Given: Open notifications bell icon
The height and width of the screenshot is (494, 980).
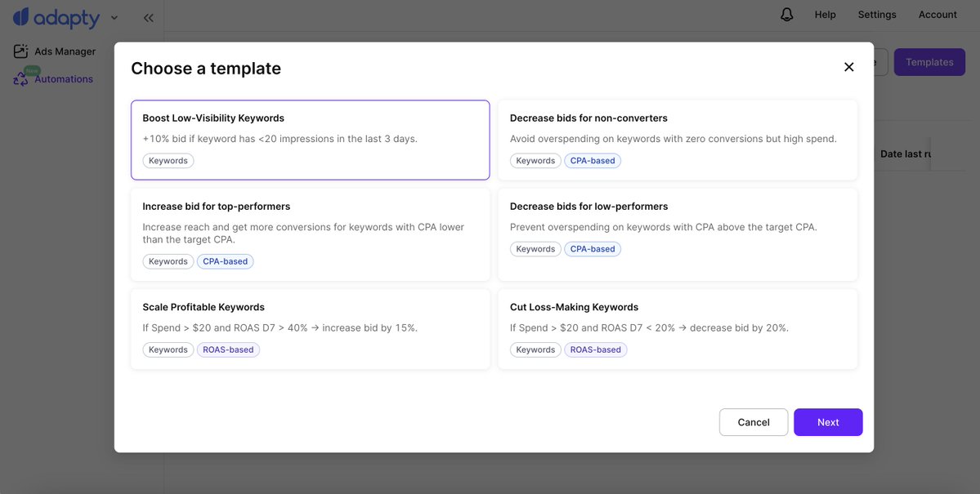Looking at the screenshot, I should [x=786, y=15].
